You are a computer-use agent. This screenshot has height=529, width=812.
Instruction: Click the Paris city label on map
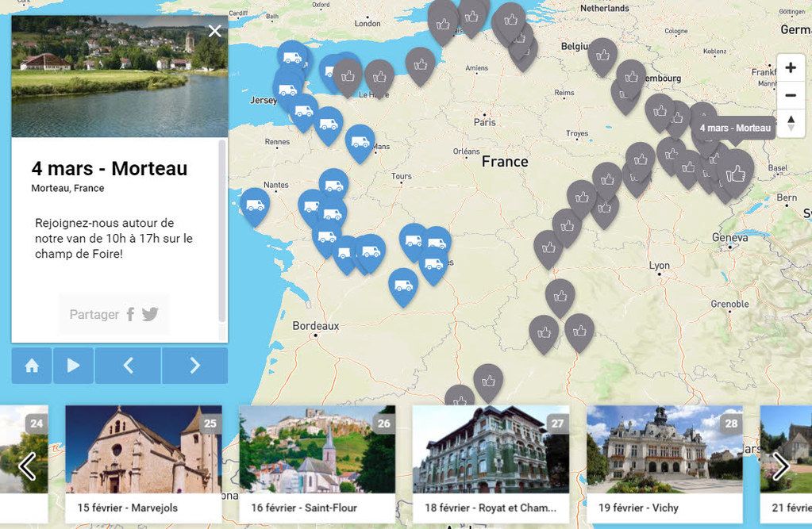click(x=485, y=123)
